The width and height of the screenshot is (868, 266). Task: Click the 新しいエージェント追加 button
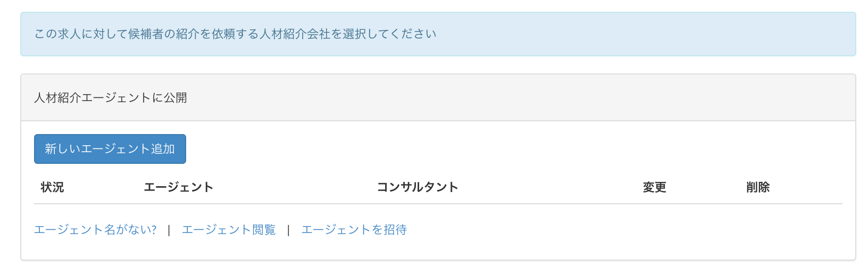110,149
